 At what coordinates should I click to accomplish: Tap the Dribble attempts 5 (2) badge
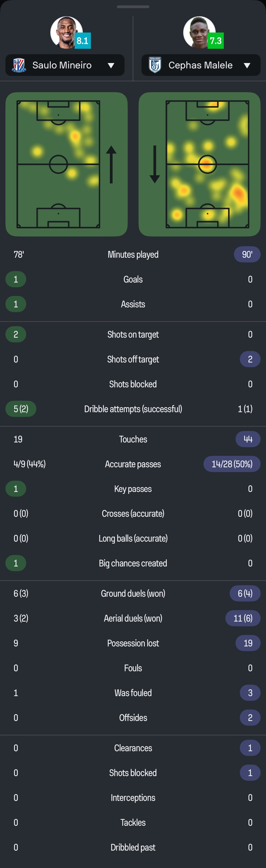click(21, 409)
